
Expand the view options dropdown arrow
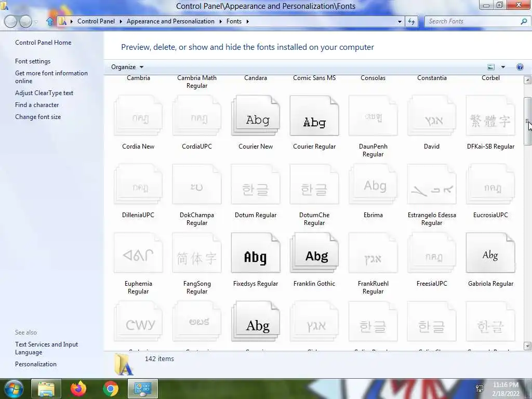coord(503,67)
